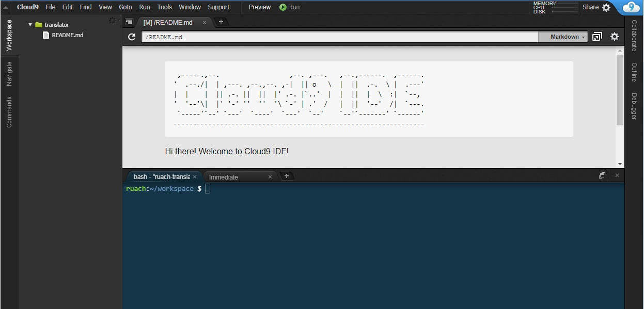
Task: Open the Support menu
Action: coord(219,7)
